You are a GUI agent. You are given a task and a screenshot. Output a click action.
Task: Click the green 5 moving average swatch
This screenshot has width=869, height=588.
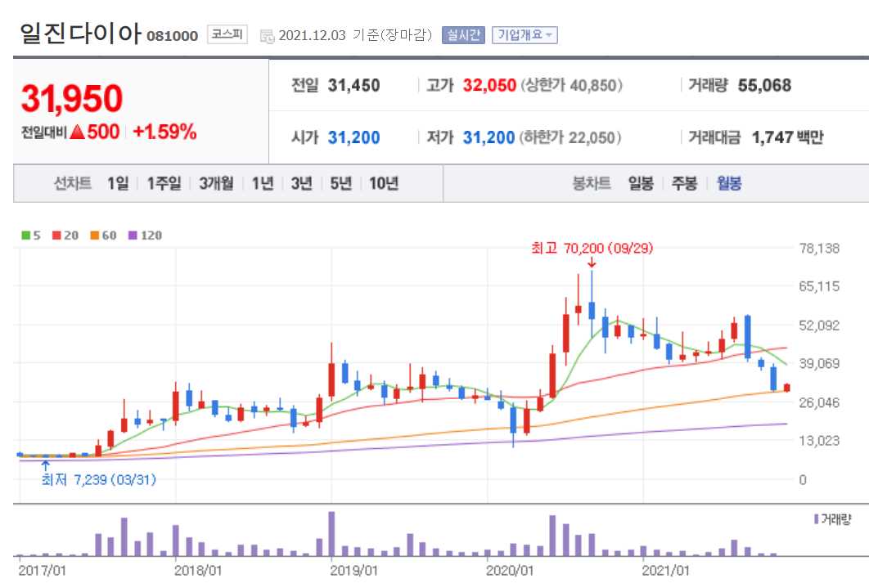25,236
